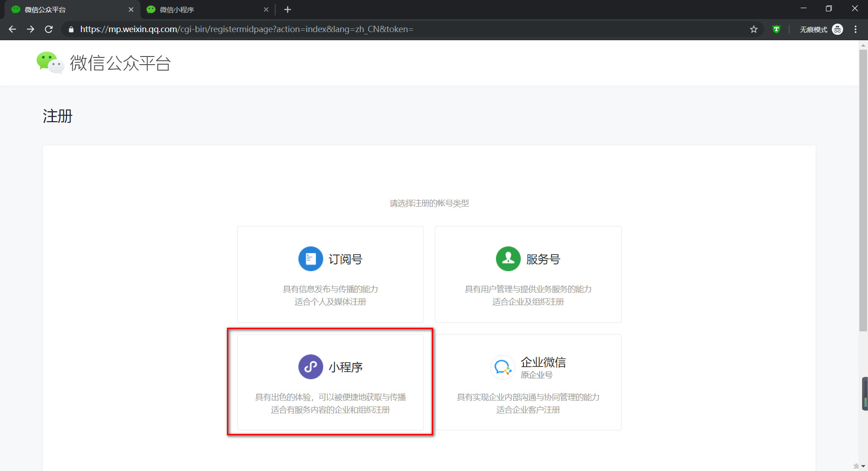Click the forward navigation arrow
The width and height of the screenshot is (868, 471).
point(30,29)
